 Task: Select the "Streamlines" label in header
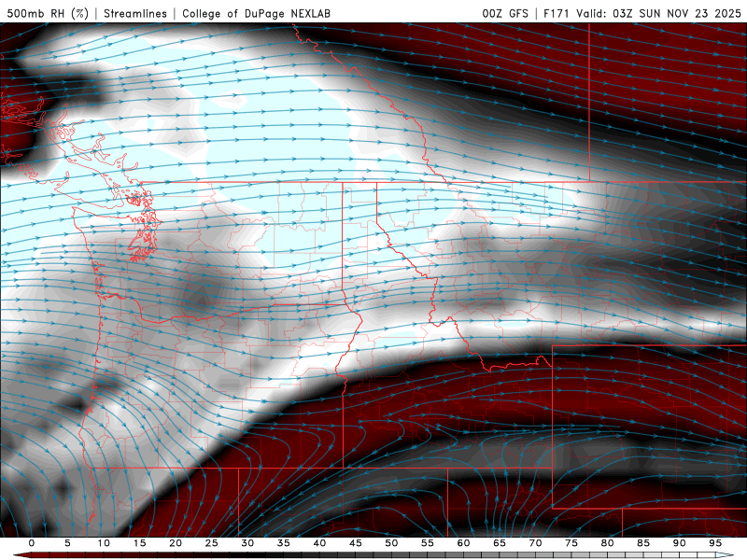click(135, 13)
